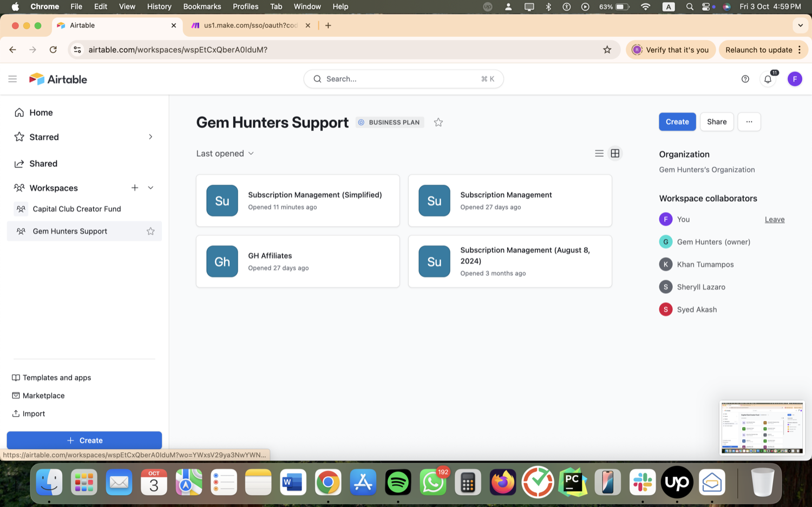This screenshot has height=507, width=812.
Task: Star the Gem Hunters Support workspace title
Action: pyautogui.click(x=438, y=122)
